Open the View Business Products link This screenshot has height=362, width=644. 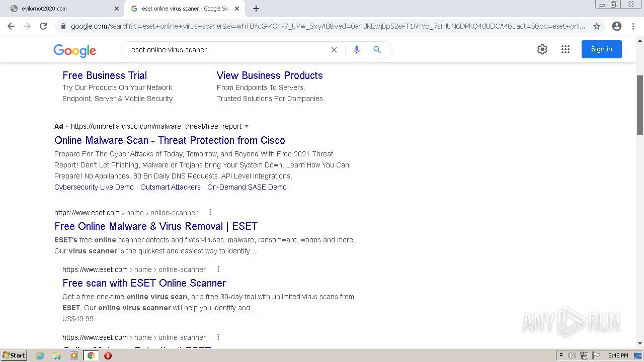click(270, 75)
